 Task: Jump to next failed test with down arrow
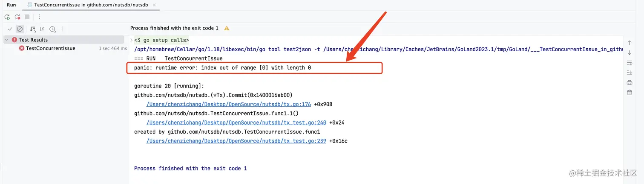pyautogui.click(x=630, y=53)
